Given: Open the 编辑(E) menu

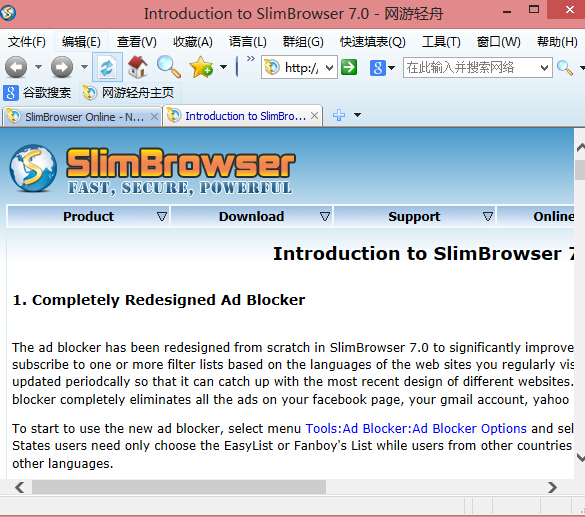Looking at the screenshot, I should [81, 42].
